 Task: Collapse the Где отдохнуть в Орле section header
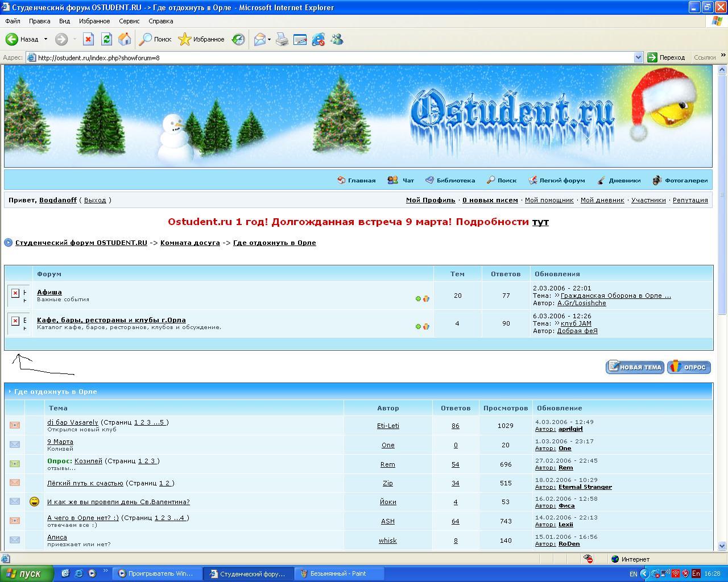tap(10, 392)
